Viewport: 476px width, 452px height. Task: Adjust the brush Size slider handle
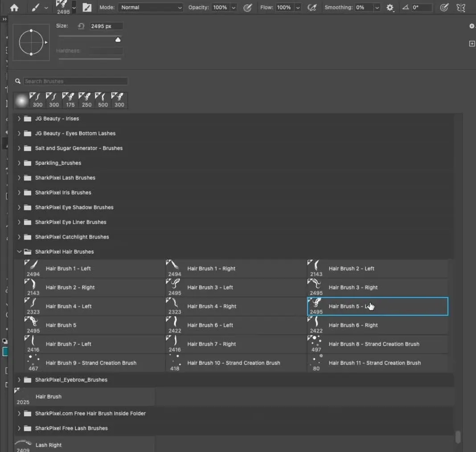(x=118, y=40)
